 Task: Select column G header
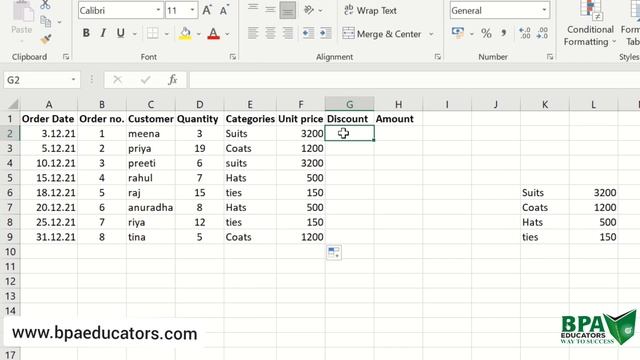[350, 104]
